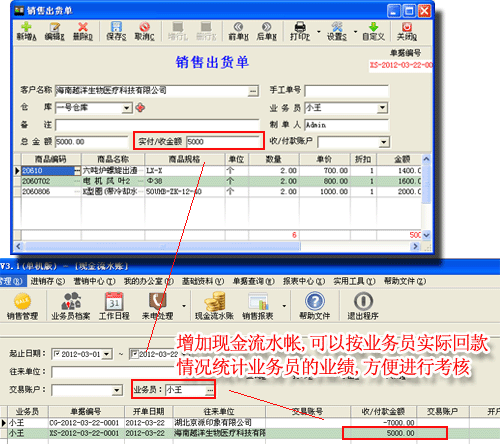The width and height of the screenshot is (500, 444).
Task: Click the 实付/收金额 input field
Action: tap(223, 142)
